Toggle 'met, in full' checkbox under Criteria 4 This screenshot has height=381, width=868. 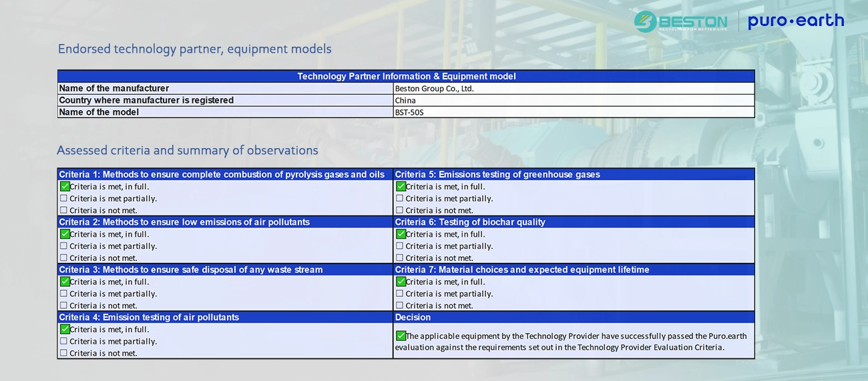pyautogui.click(x=65, y=329)
